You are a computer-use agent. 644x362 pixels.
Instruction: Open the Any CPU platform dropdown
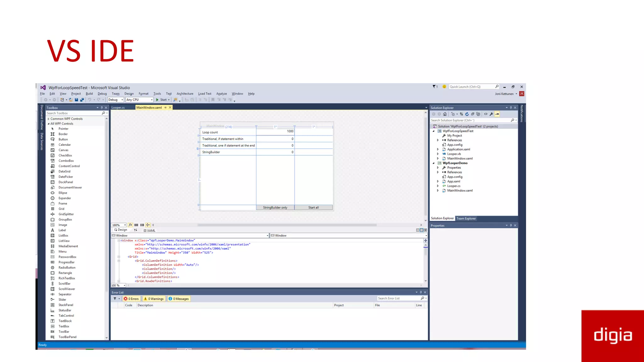[x=139, y=100]
